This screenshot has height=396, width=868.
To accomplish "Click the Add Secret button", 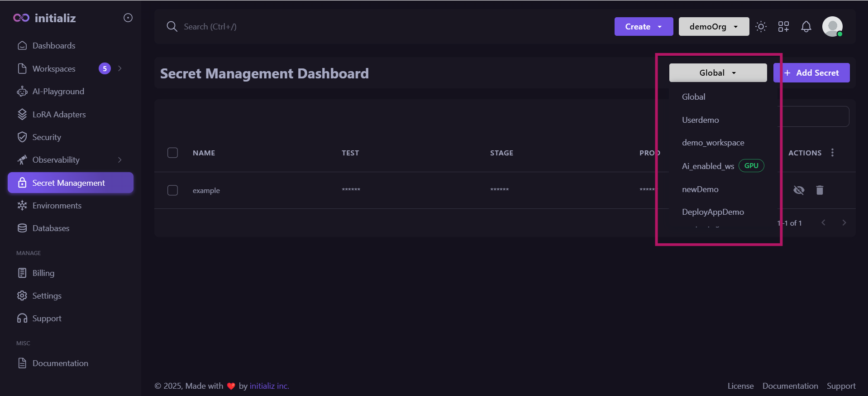I will coord(811,73).
